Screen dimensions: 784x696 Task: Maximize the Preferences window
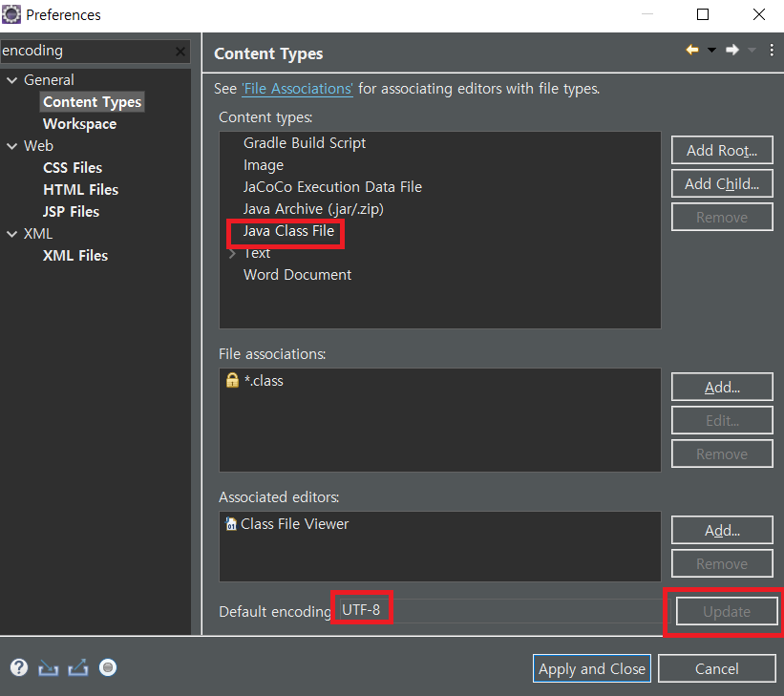703,14
